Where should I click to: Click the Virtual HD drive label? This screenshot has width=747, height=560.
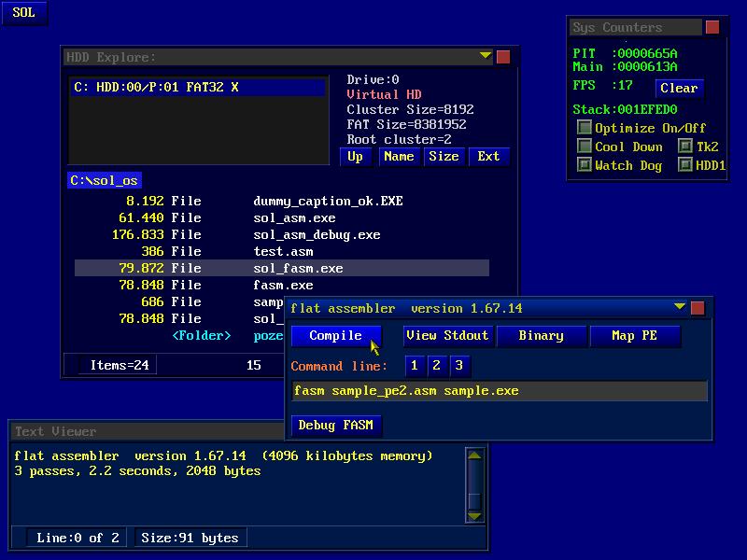[384, 94]
